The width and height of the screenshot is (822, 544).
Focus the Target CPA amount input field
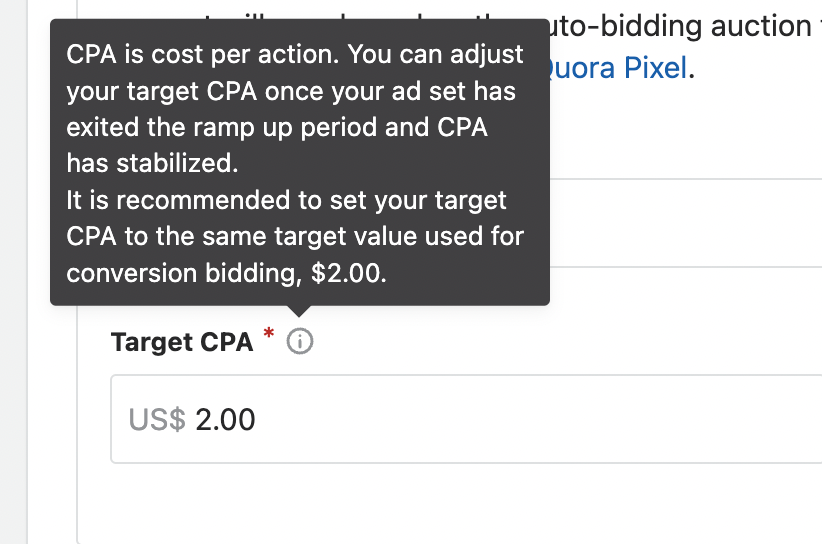pos(500,419)
